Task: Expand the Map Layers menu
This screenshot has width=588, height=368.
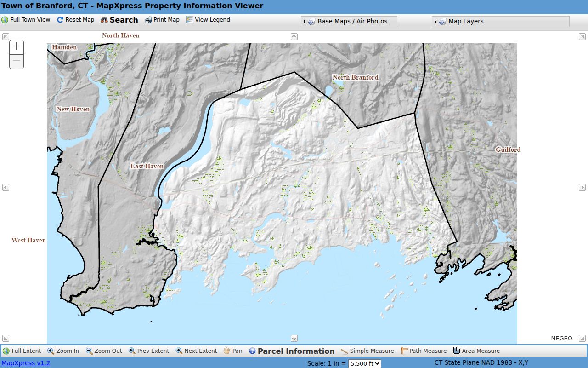Action: (x=501, y=22)
